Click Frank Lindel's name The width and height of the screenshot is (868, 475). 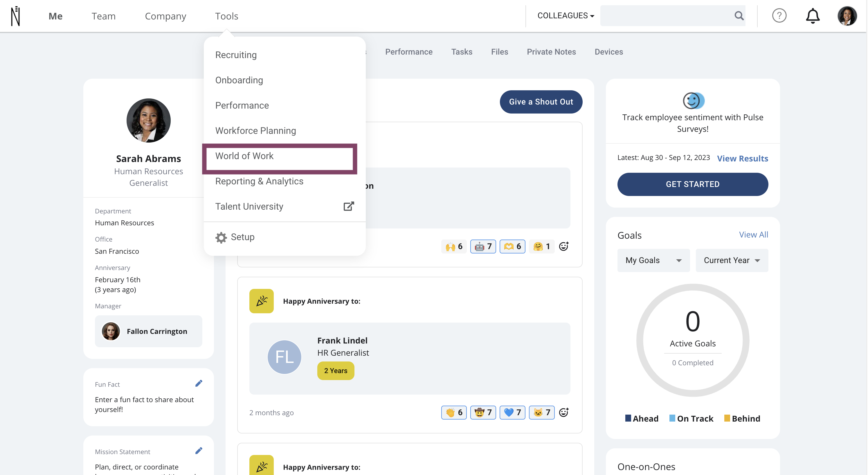click(342, 341)
